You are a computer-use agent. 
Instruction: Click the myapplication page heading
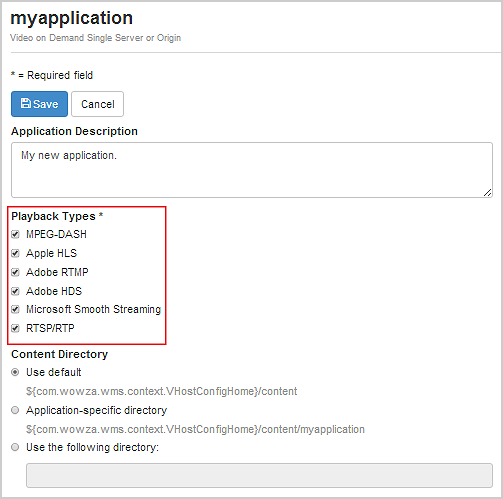click(72, 18)
